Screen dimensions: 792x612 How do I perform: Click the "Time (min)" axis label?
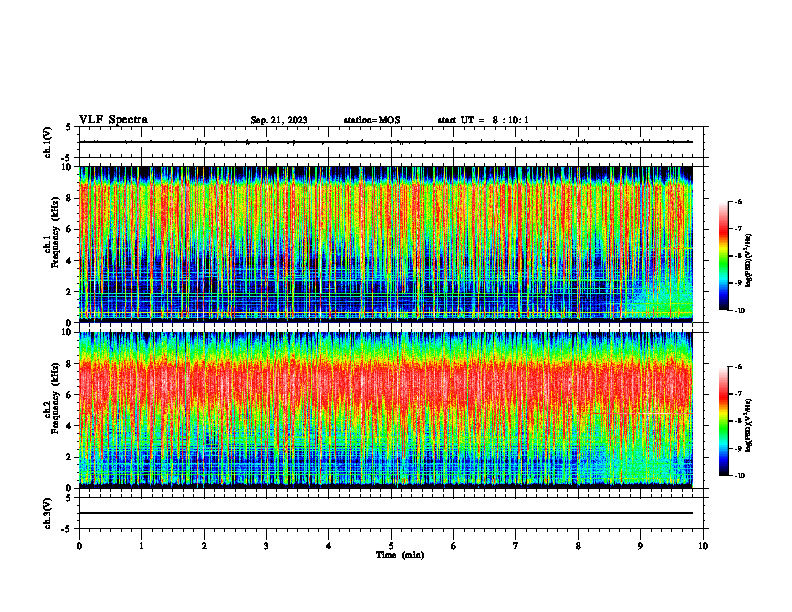pyautogui.click(x=400, y=555)
